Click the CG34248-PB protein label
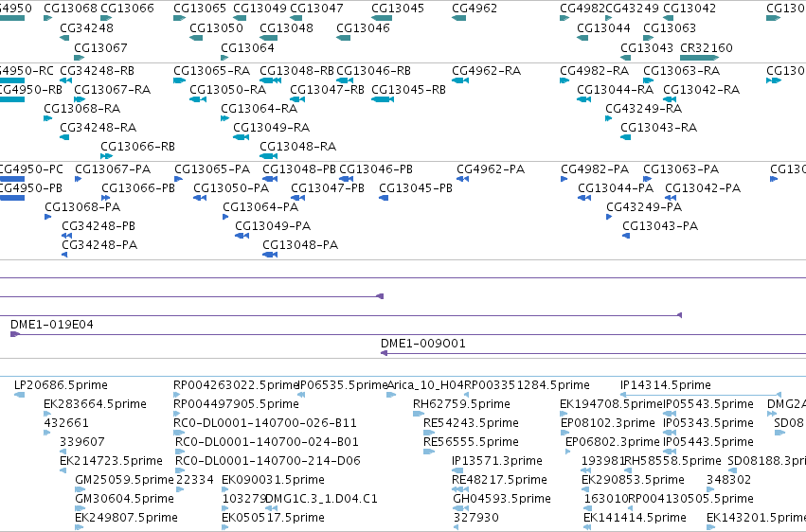This screenshot has height=532, width=806. click(x=99, y=226)
